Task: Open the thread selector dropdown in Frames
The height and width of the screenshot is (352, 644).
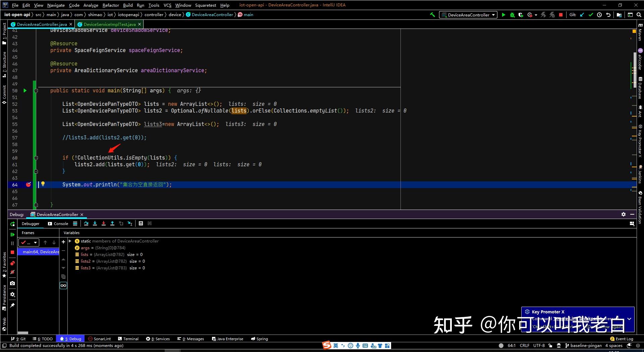Action: [x=29, y=242]
